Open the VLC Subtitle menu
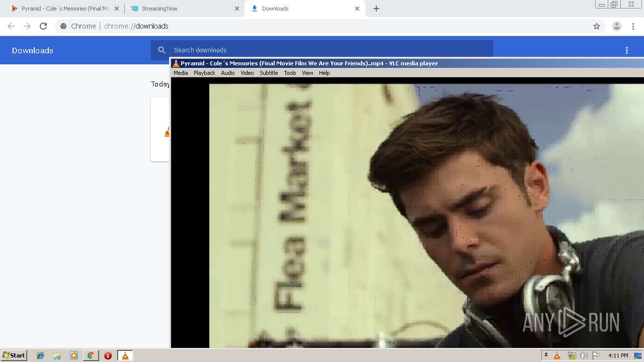This screenshot has width=644, height=362. (269, 73)
